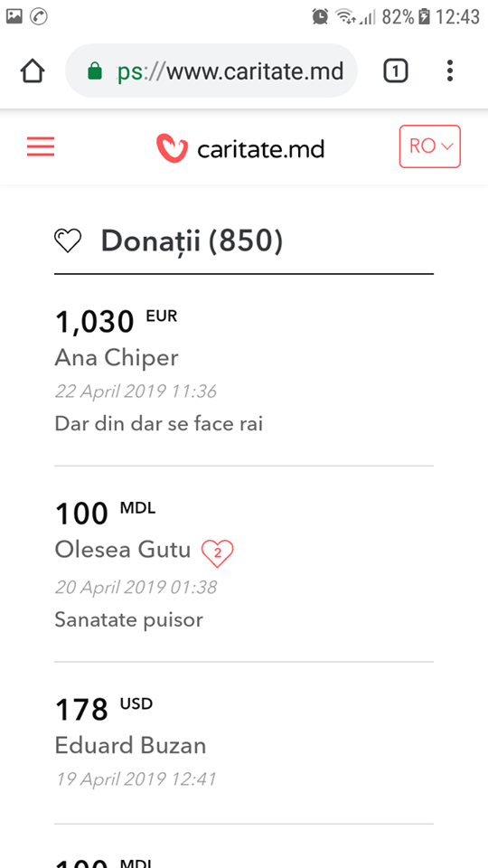
Task: Tap the Donații (850) heading
Action: (x=192, y=241)
